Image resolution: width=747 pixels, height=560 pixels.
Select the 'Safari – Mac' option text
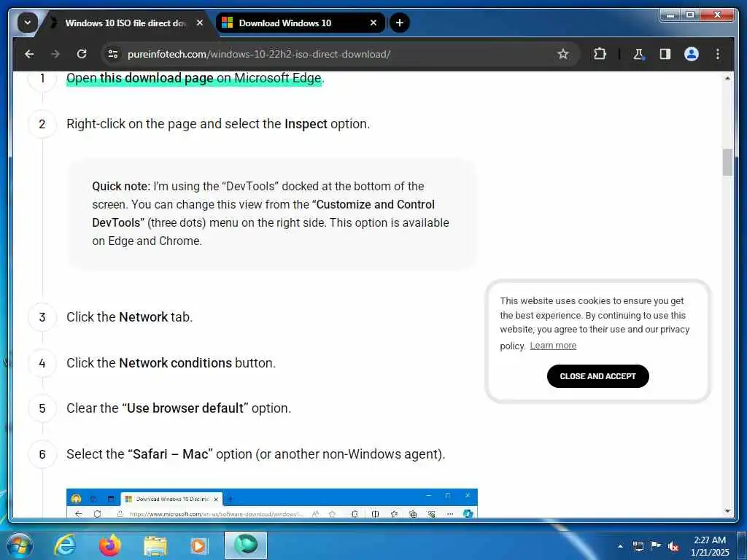pos(171,454)
